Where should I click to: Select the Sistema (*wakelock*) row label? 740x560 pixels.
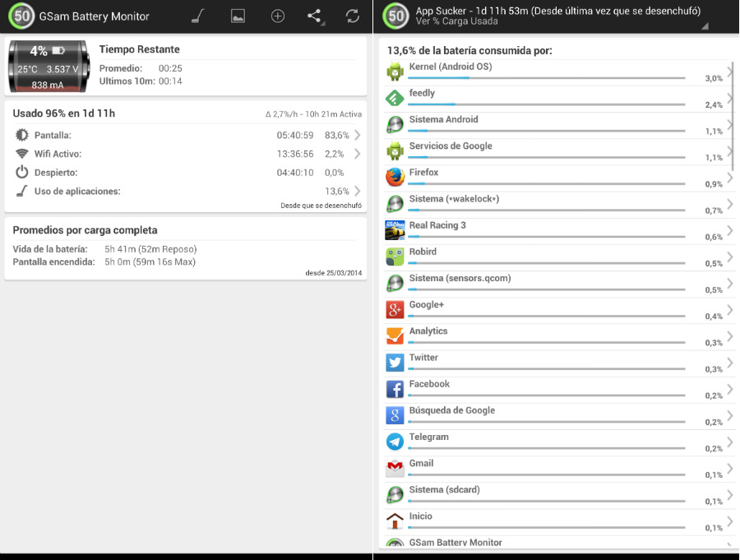(x=454, y=199)
